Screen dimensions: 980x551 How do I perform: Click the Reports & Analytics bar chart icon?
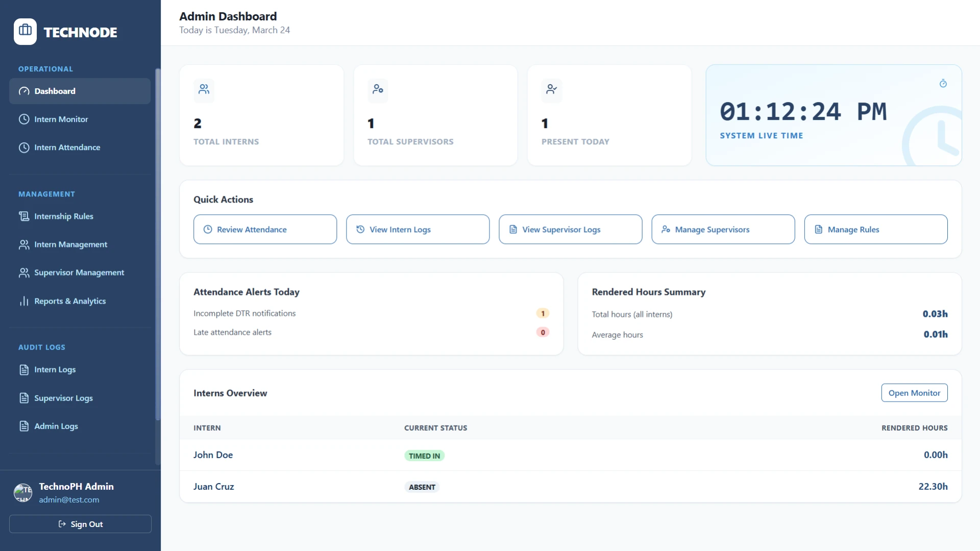24,301
